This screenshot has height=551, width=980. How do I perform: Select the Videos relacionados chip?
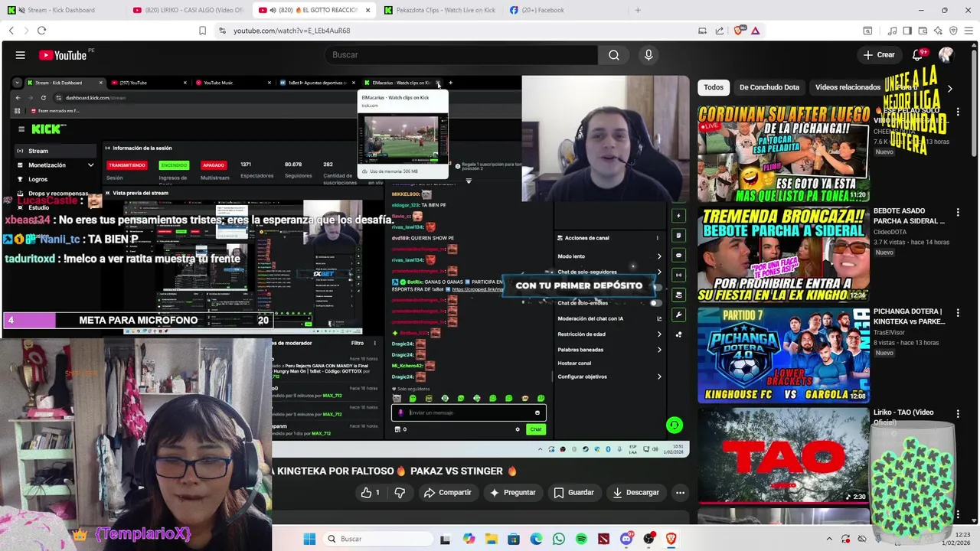848,87
